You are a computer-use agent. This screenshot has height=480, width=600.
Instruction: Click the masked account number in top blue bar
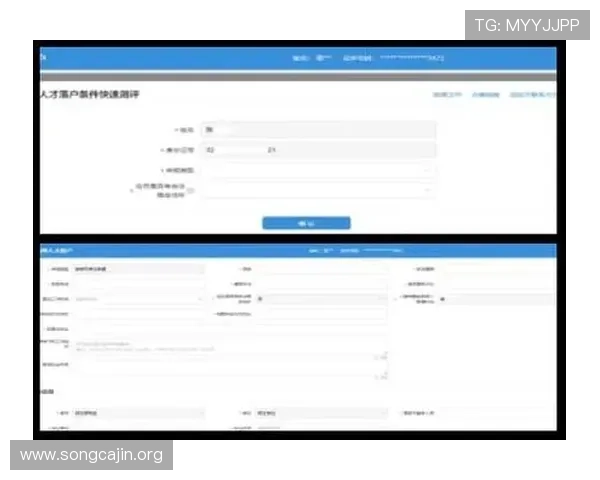412,58
